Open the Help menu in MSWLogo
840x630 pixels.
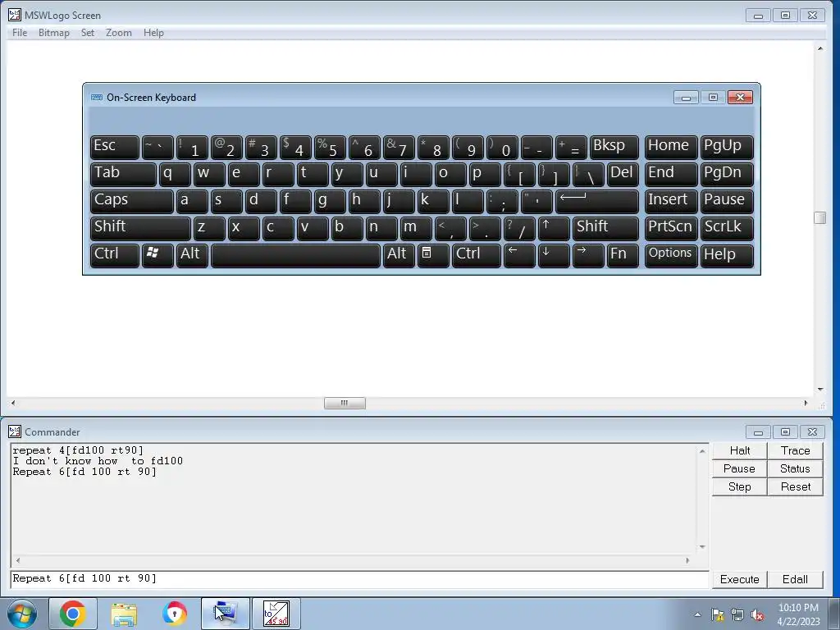click(153, 33)
